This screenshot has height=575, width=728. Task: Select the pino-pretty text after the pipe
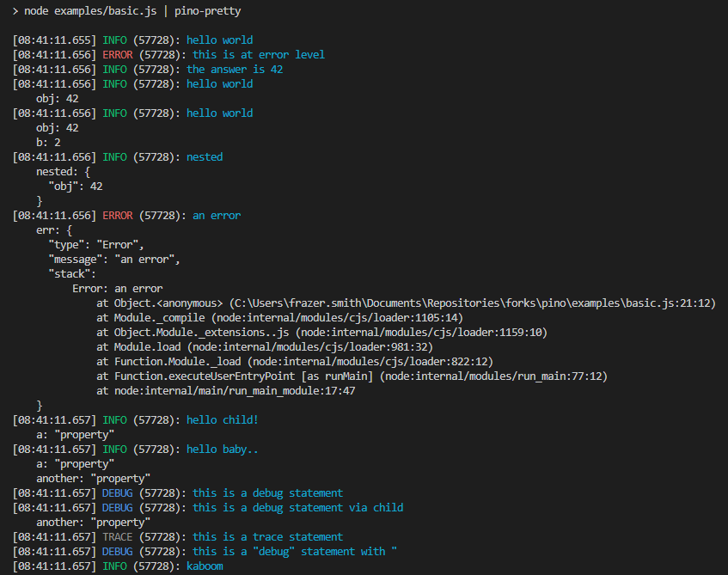coord(207,11)
